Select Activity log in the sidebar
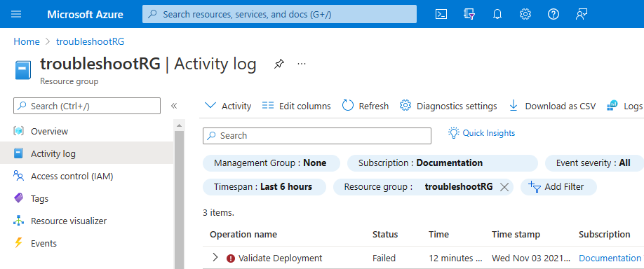 [x=87, y=153]
